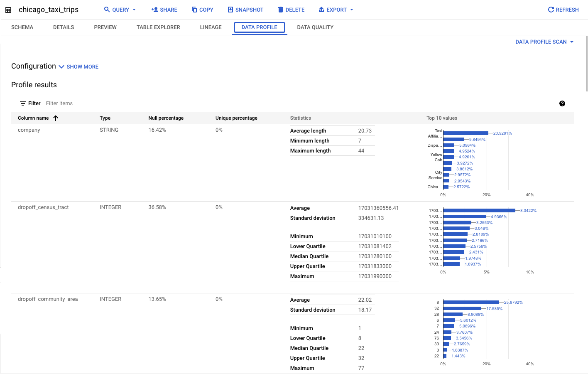The width and height of the screenshot is (588, 374).
Task: Click the SHOW MORE link
Action: [x=82, y=66]
